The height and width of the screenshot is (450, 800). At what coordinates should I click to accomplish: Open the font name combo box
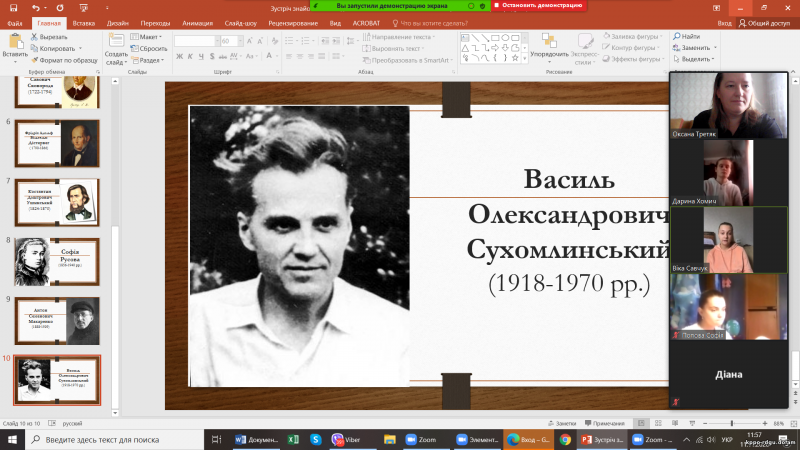(197, 41)
